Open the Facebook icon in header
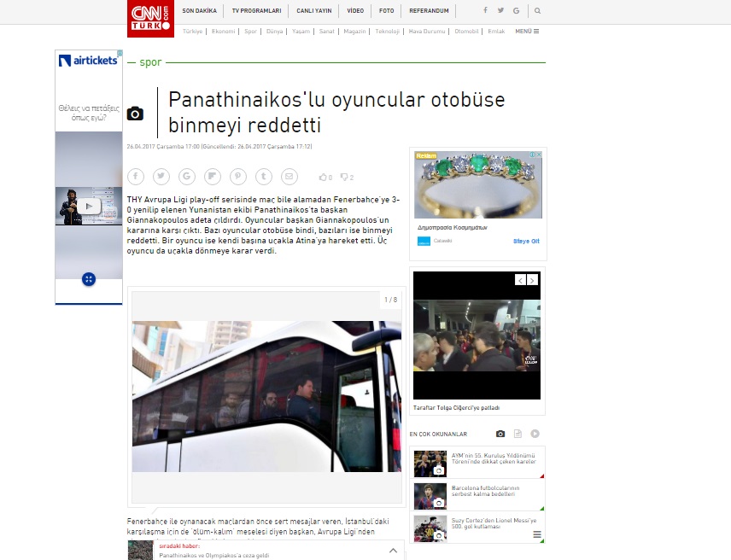The image size is (731, 560). pyautogui.click(x=485, y=10)
